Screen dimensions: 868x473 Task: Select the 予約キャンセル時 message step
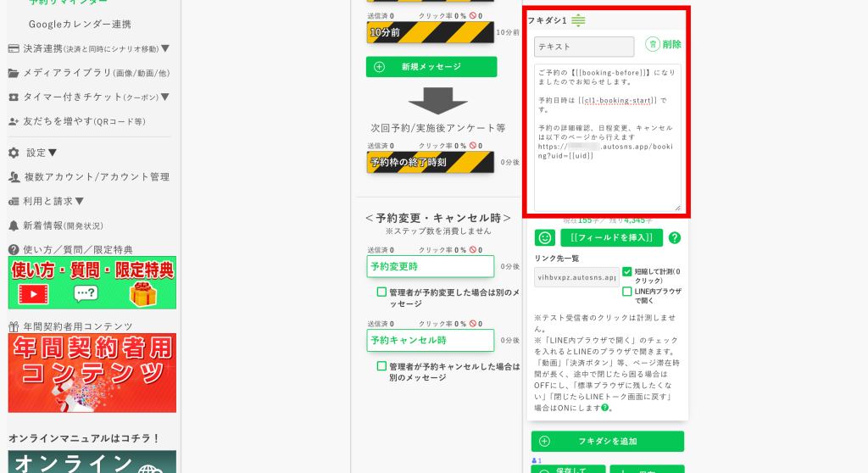(x=430, y=340)
